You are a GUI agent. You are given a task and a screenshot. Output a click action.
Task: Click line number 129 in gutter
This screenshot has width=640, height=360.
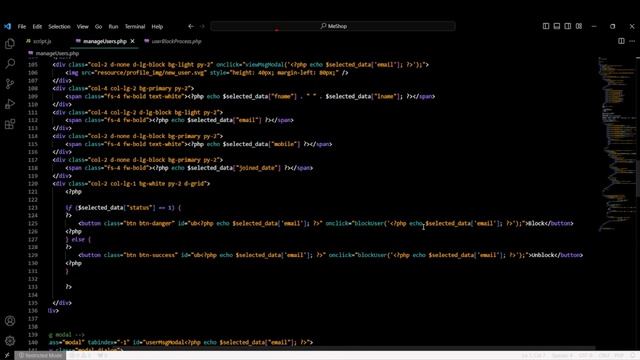[x=33, y=255]
